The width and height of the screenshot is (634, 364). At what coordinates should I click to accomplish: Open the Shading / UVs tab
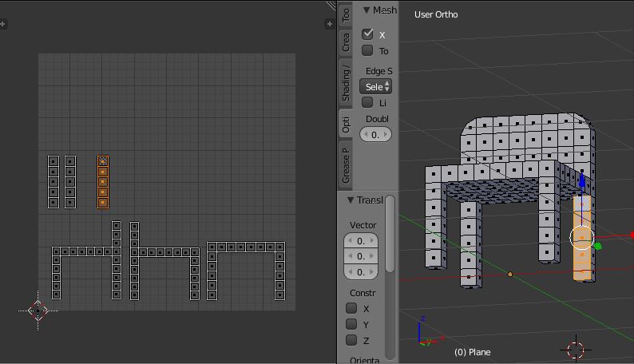[x=346, y=83]
